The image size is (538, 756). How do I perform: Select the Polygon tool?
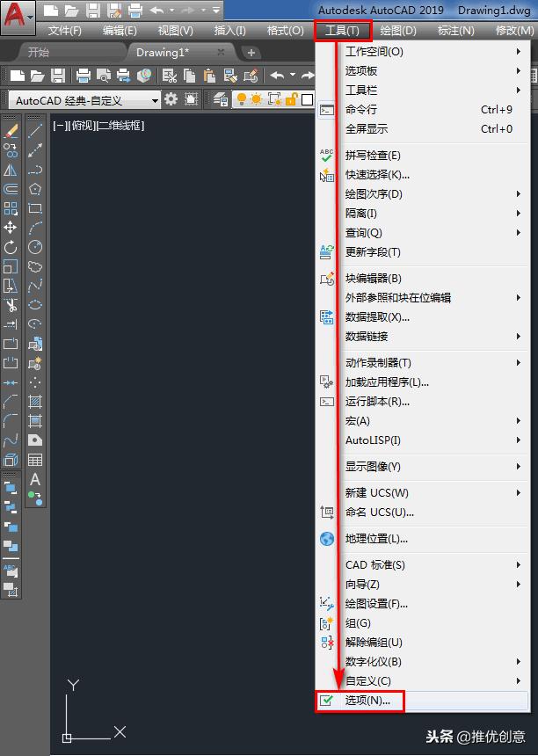35,189
